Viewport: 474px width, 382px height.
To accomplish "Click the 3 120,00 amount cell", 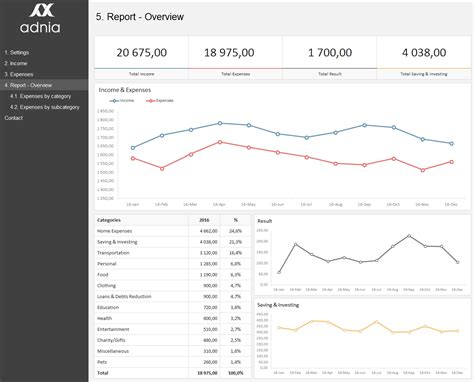I will [x=209, y=253].
